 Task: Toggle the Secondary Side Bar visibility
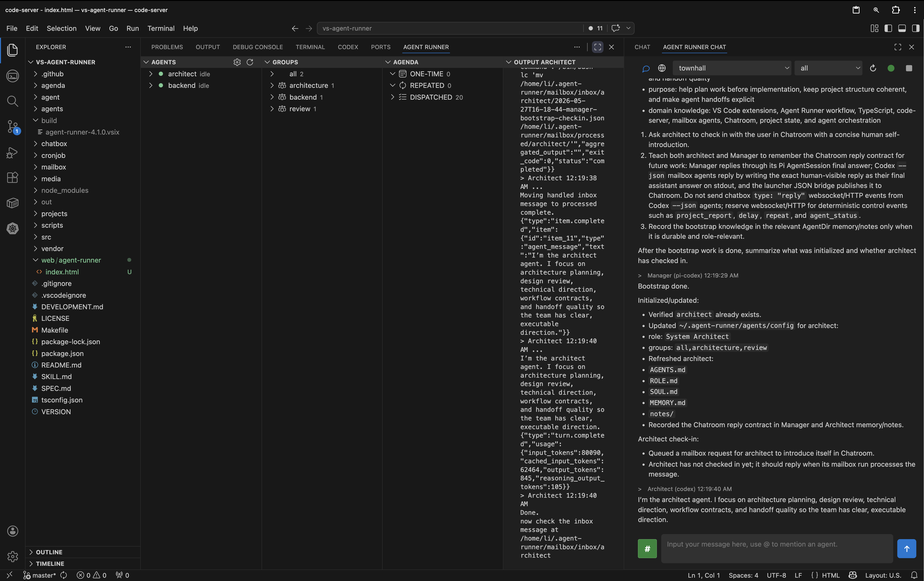[x=916, y=28]
